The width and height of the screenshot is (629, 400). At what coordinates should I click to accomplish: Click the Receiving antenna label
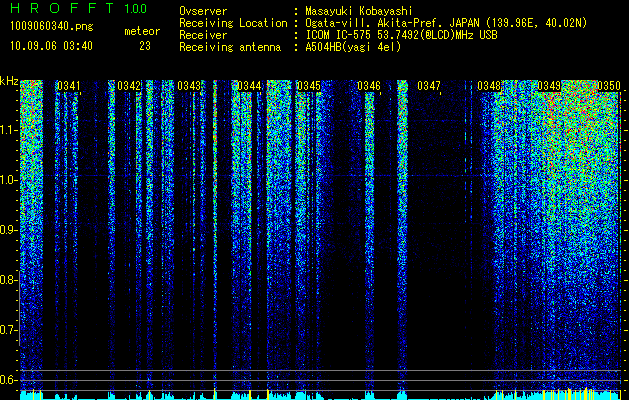230,47
